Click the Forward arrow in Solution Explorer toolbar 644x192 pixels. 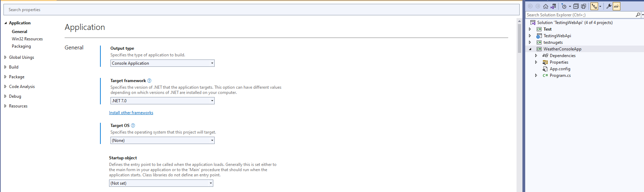538,6
